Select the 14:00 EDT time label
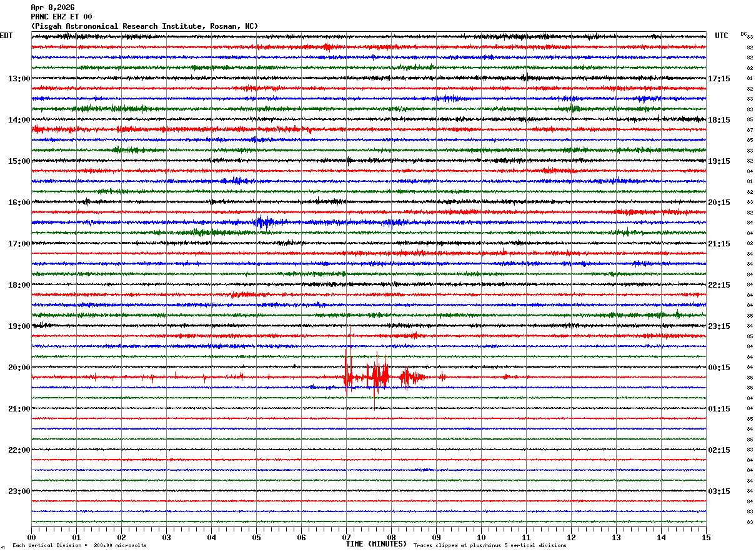The image size is (756, 554). [x=19, y=120]
